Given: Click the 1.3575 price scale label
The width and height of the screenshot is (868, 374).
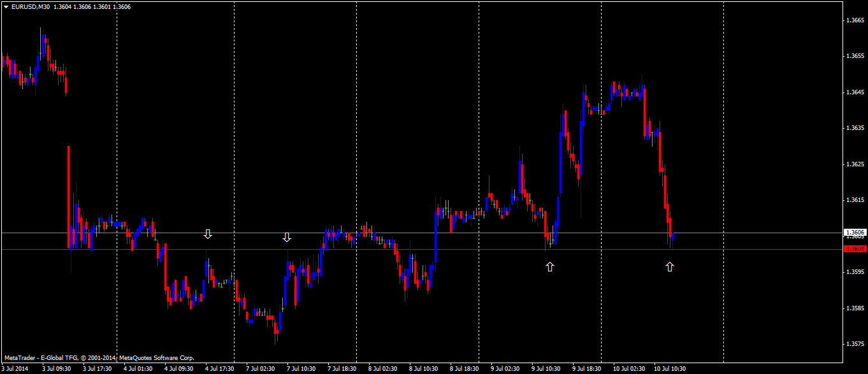Looking at the screenshot, I should 854,344.
